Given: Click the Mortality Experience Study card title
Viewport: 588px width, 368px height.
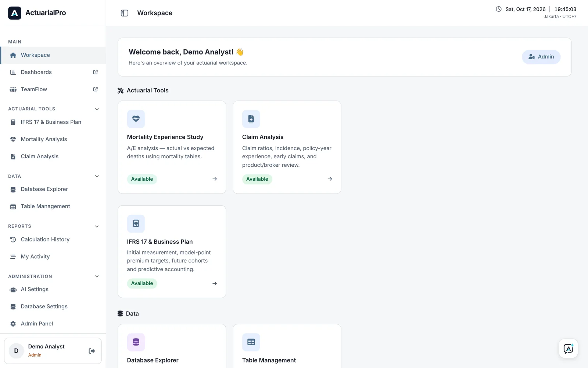Looking at the screenshot, I should [165, 137].
